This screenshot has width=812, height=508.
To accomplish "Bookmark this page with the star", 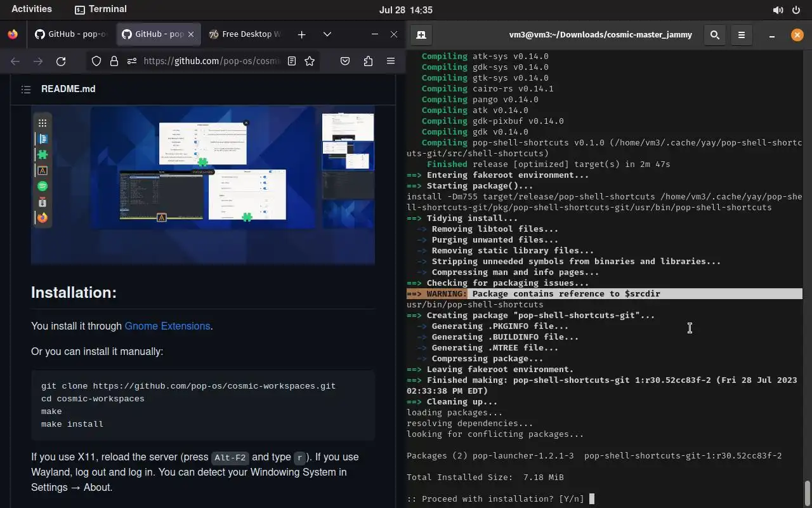I will [x=310, y=61].
